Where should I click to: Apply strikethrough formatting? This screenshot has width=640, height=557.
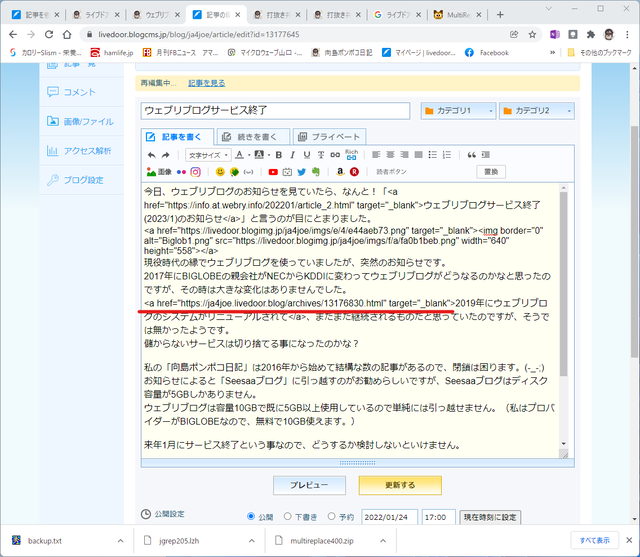[321, 155]
